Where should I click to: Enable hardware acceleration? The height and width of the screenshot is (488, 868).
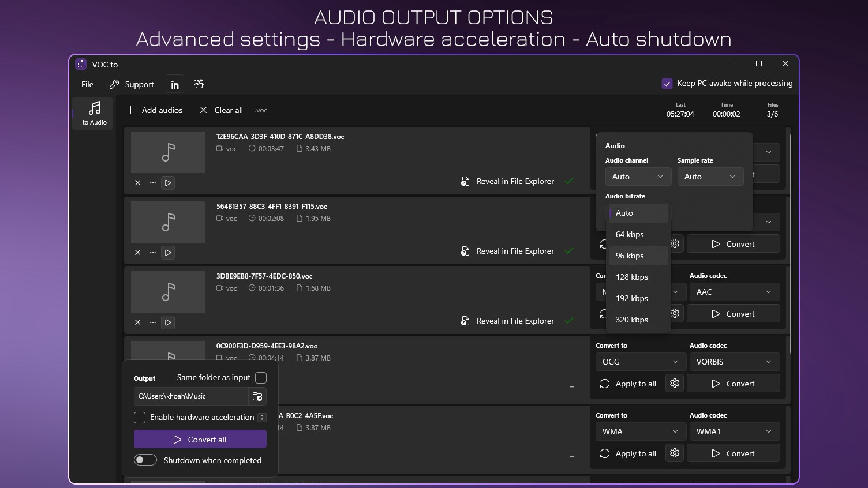tap(139, 417)
